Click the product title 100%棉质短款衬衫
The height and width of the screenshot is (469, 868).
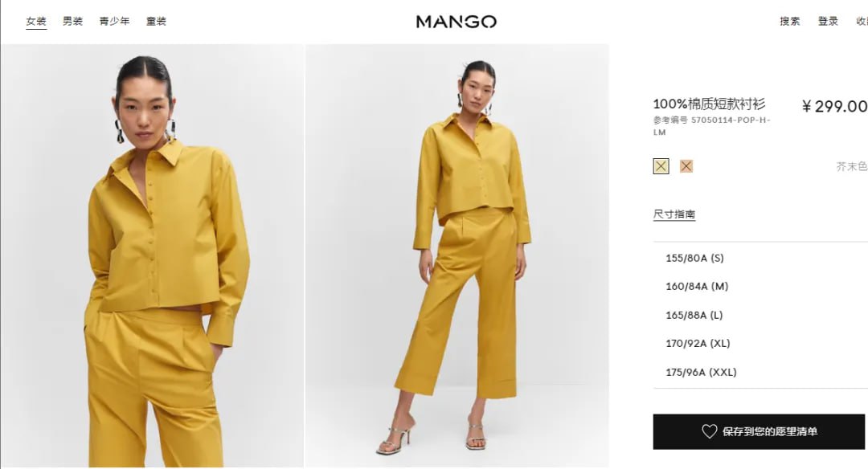click(709, 104)
